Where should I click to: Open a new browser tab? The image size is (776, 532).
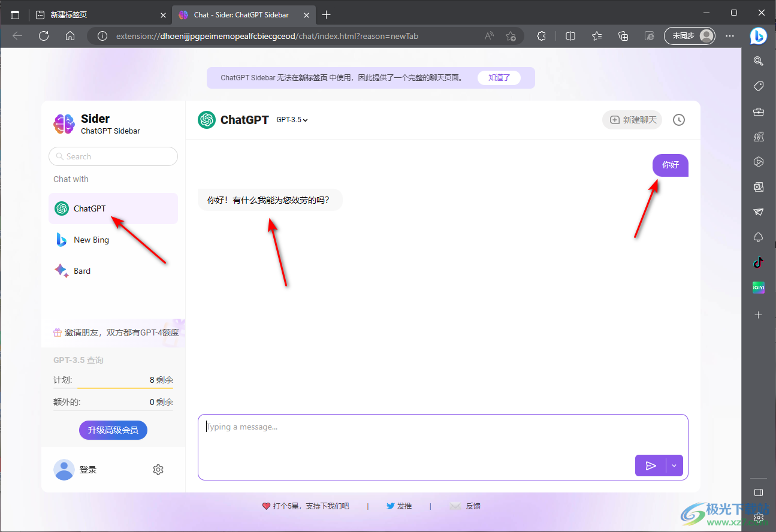tap(326, 14)
